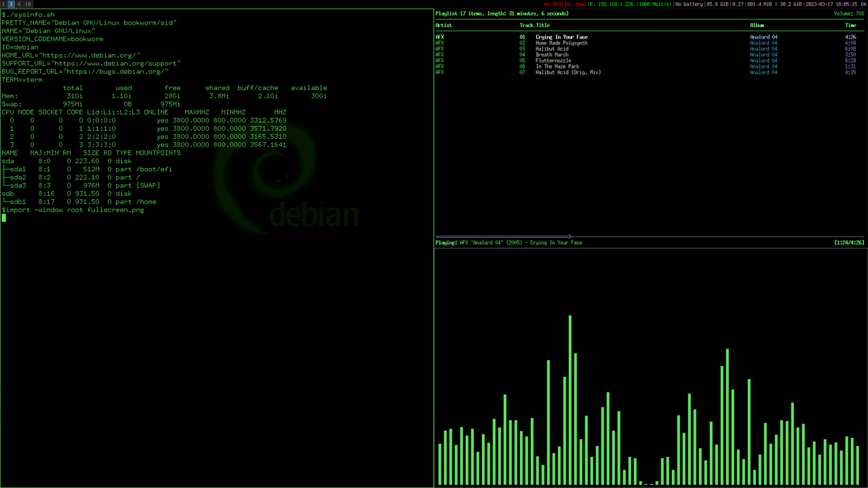The image size is (868, 488).
Task: Select track 'Breath March'
Action: tap(552, 55)
